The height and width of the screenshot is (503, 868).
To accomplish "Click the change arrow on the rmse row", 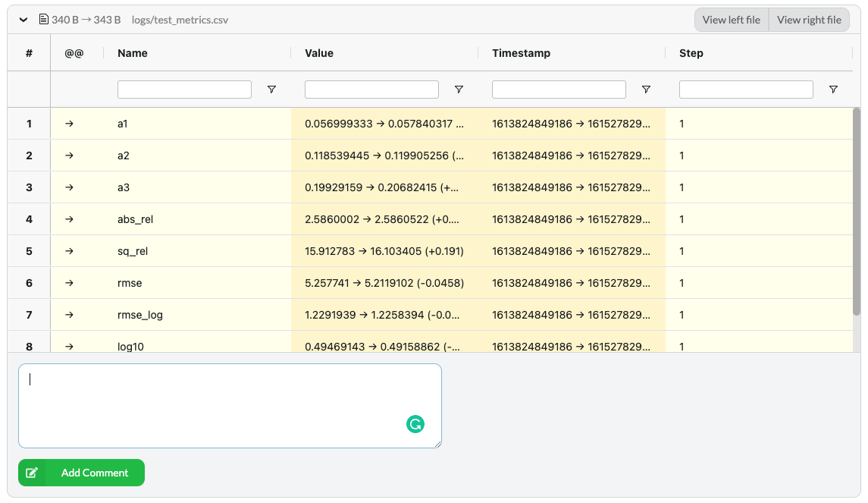I will [x=69, y=283].
